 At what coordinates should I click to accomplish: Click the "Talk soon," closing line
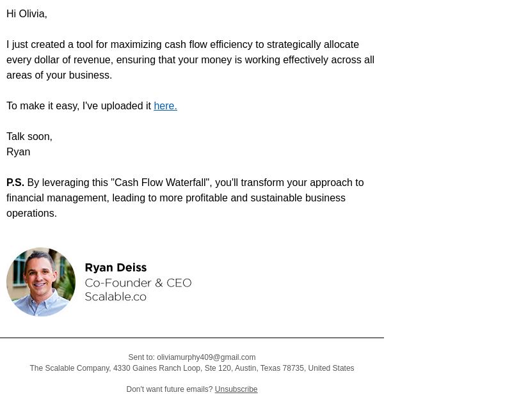(29, 137)
